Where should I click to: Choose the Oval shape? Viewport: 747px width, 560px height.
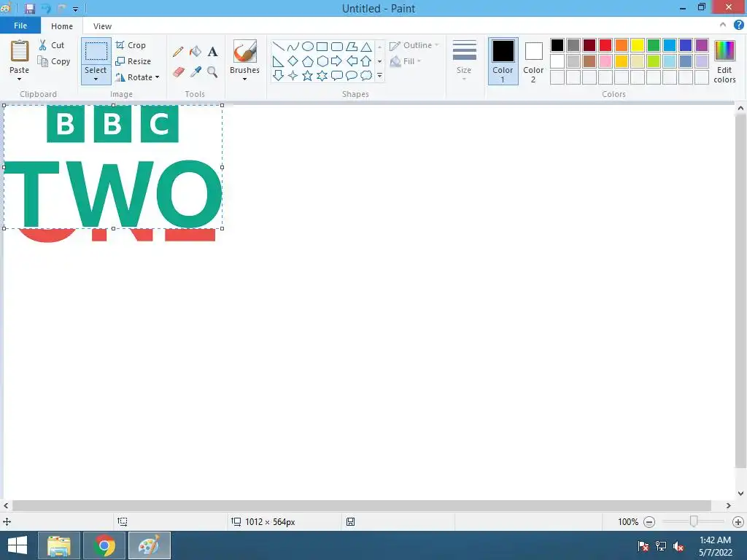308,46
